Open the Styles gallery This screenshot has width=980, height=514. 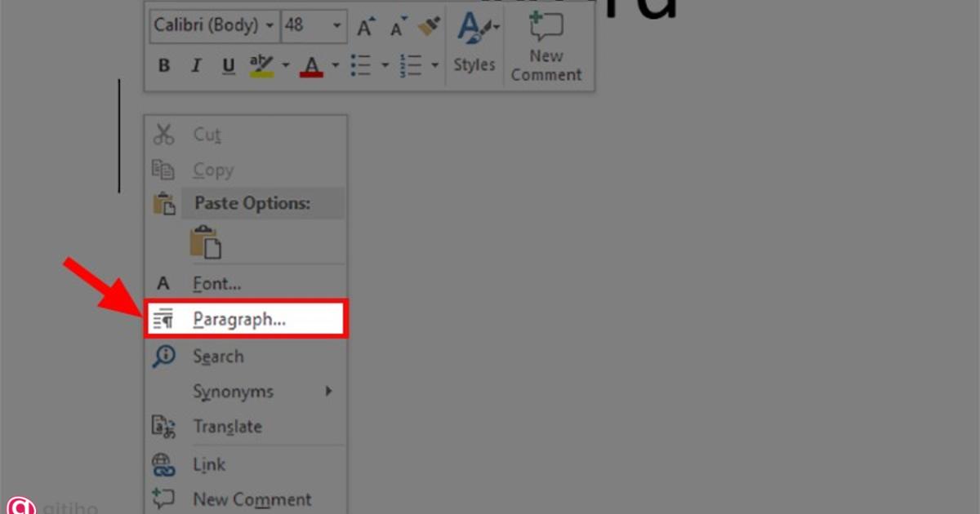click(x=474, y=42)
